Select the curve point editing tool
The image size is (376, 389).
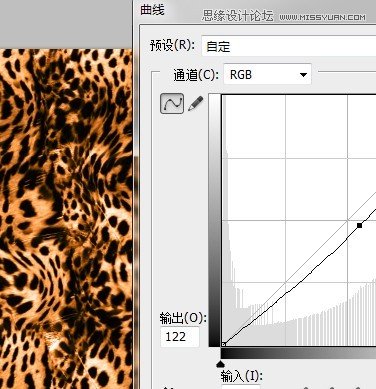[x=172, y=103]
